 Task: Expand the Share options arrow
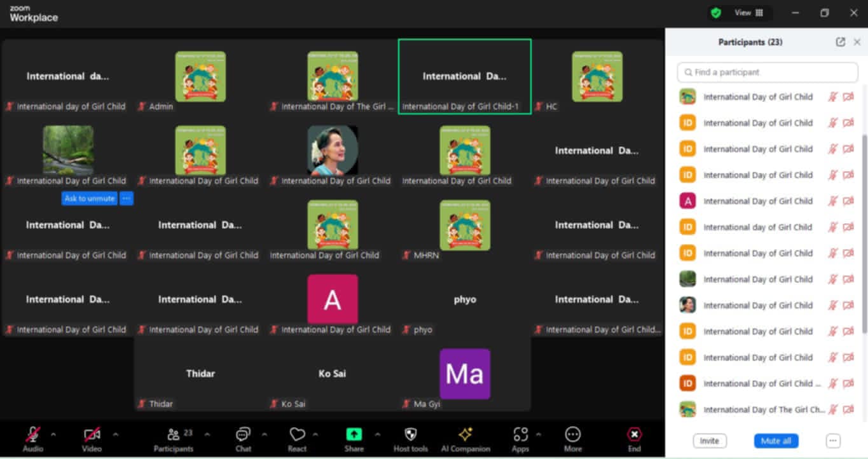click(x=378, y=435)
